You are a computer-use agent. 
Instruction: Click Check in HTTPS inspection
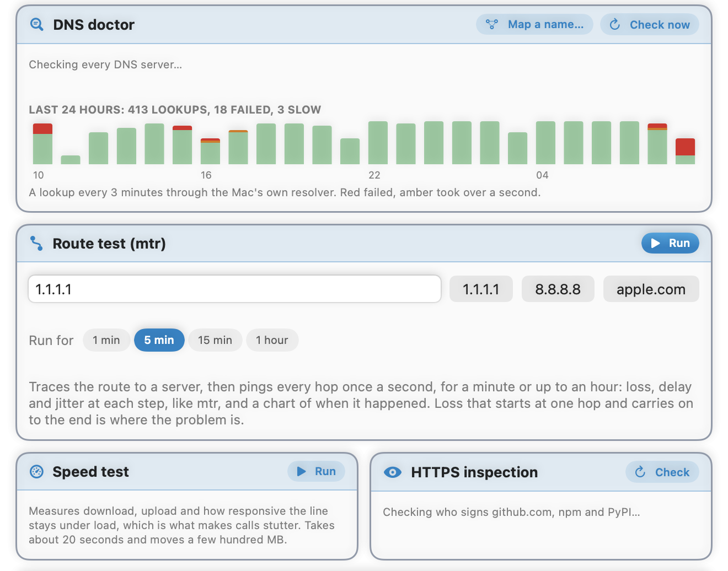pos(662,472)
